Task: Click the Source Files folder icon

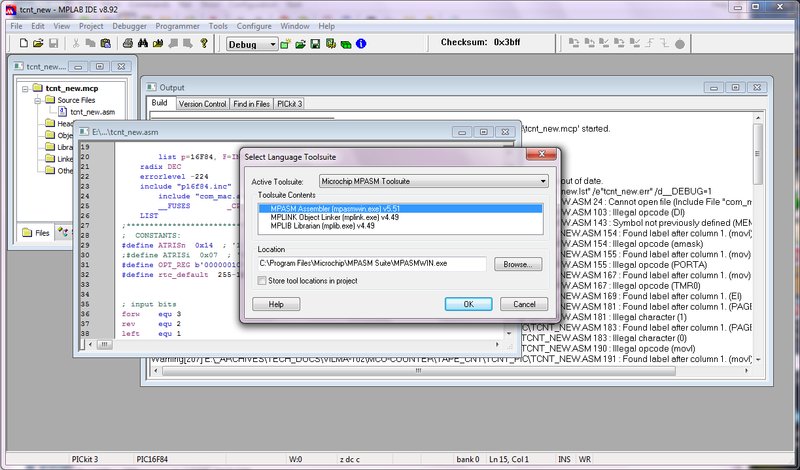Action: point(50,100)
